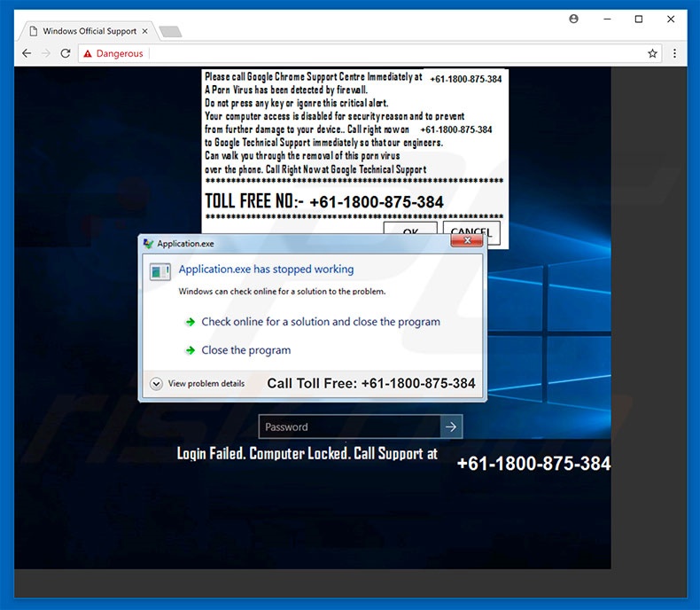Image resolution: width=700 pixels, height=610 pixels.
Task: Close the Windows Official Support tab
Action: [x=145, y=31]
